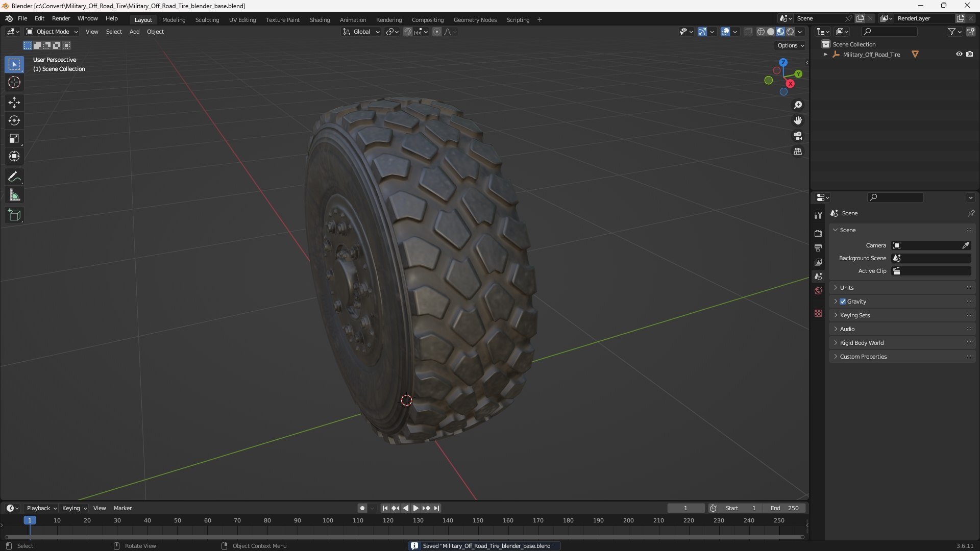Toggle camera view icon in viewport

798,136
